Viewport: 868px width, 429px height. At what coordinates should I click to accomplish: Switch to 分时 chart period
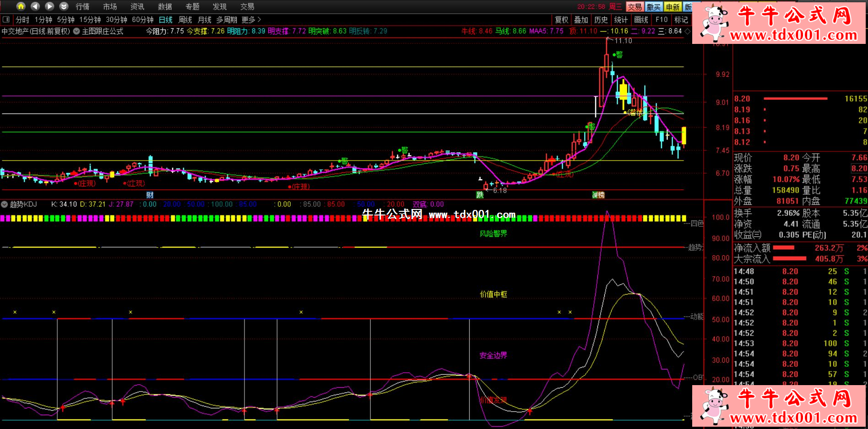tap(22, 20)
